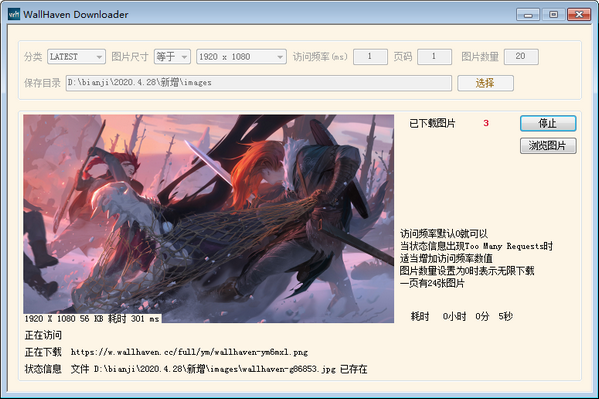Click the hint text 一页有24张图片
Screen dimensions: 599x399
(432, 283)
